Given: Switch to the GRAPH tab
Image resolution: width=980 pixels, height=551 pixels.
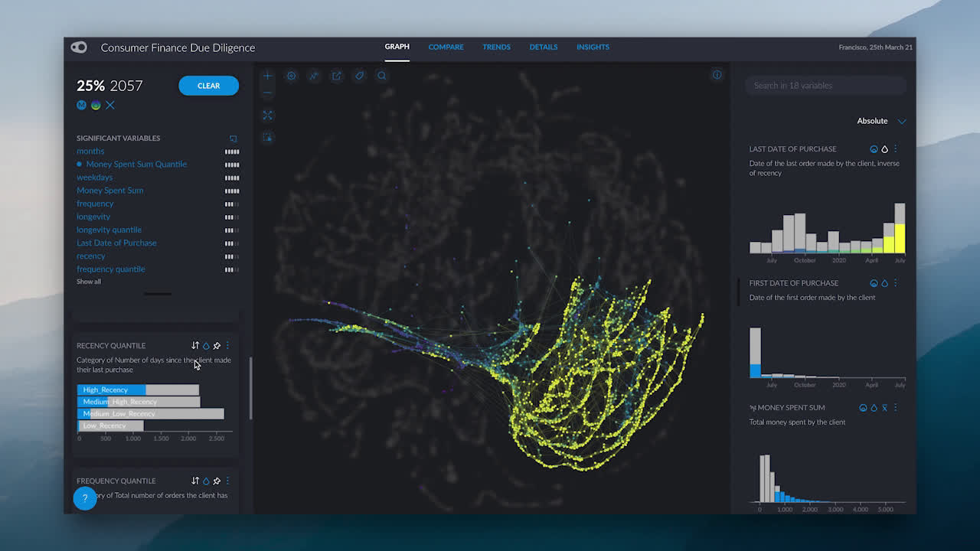Looking at the screenshot, I should click(x=397, y=47).
